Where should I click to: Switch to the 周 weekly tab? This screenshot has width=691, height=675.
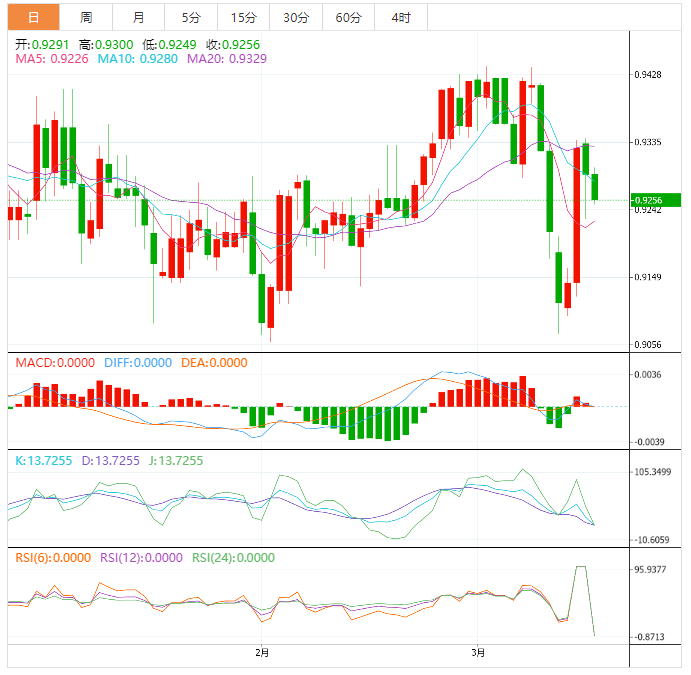[86, 17]
